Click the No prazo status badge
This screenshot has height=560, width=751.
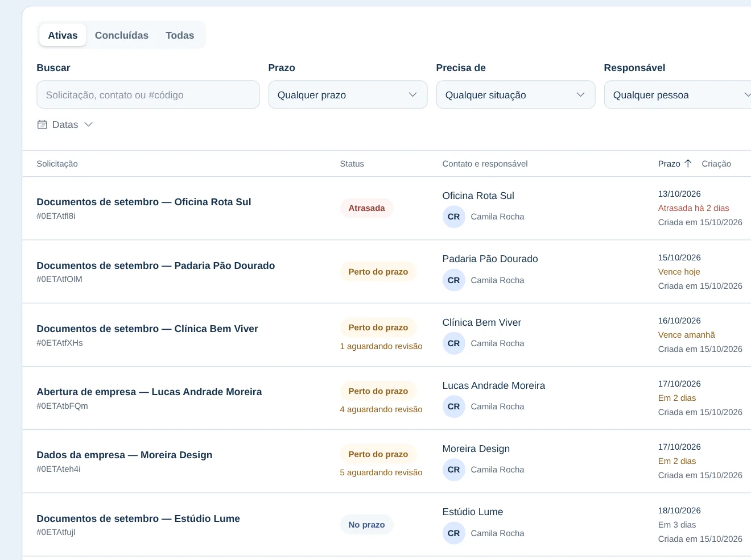point(366,525)
